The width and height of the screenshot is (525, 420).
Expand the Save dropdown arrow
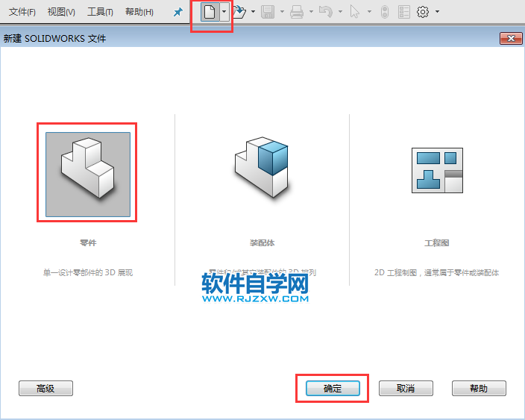282,12
